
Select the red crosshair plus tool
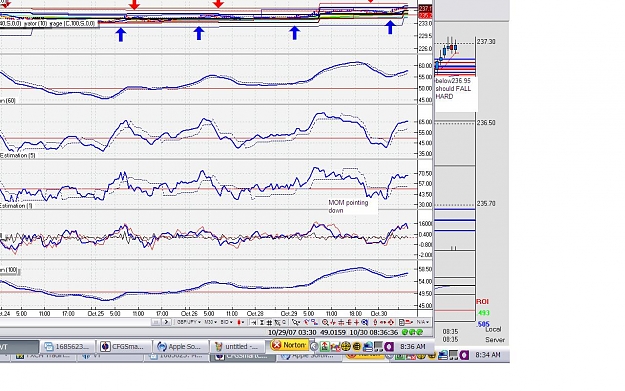click(356, 322)
